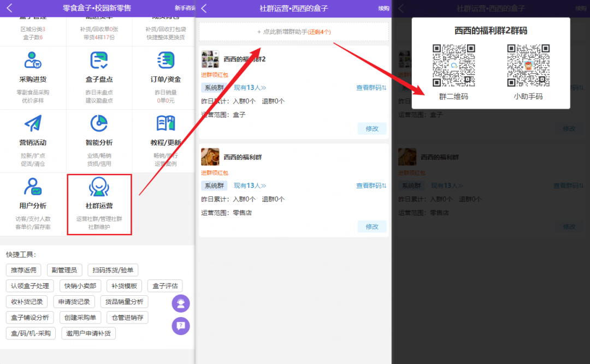Select 收补货记录 quick tool

click(x=27, y=302)
